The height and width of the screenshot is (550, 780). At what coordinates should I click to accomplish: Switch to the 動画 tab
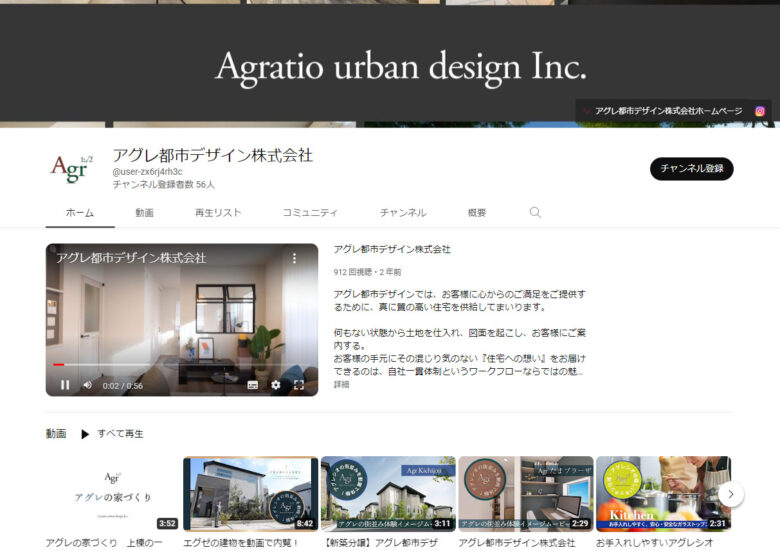pos(144,213)
